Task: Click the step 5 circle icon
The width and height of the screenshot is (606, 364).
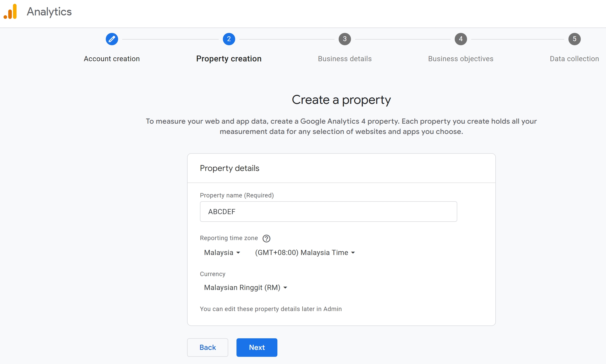Action: pos(574,39)
